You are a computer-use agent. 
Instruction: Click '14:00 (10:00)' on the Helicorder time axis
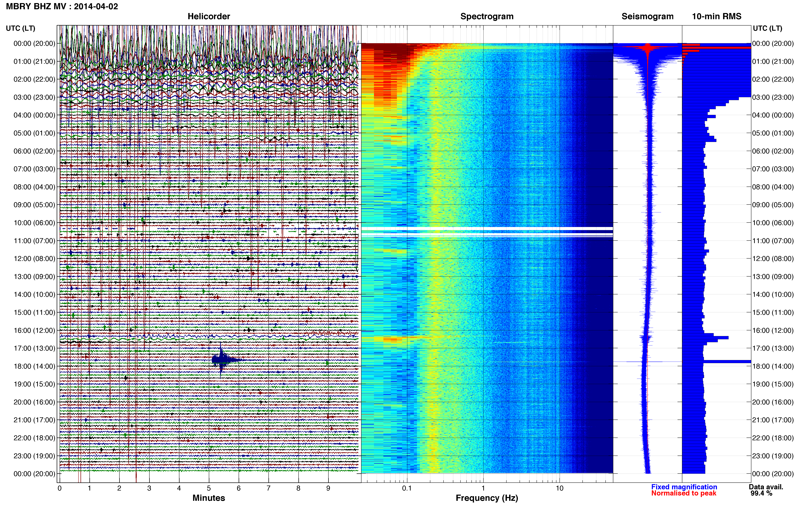click(34, 295)
